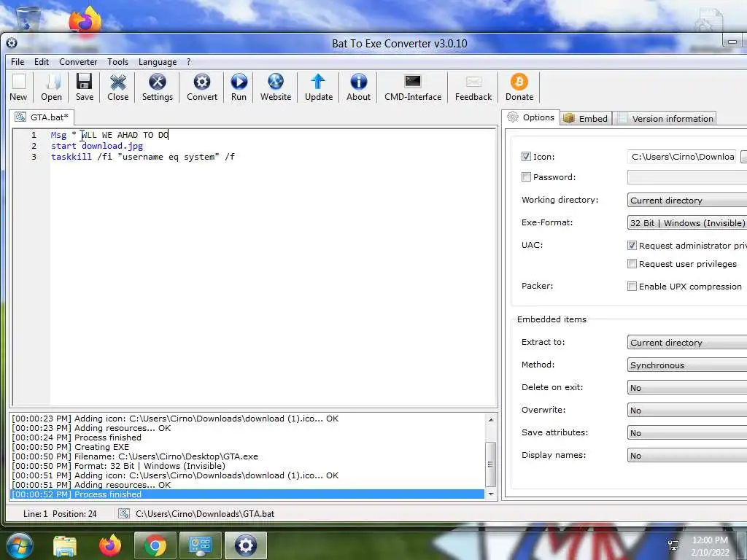This screenshot has height=560, width=747.
Task: Click the Icon path input field
Action: [682, 157]
